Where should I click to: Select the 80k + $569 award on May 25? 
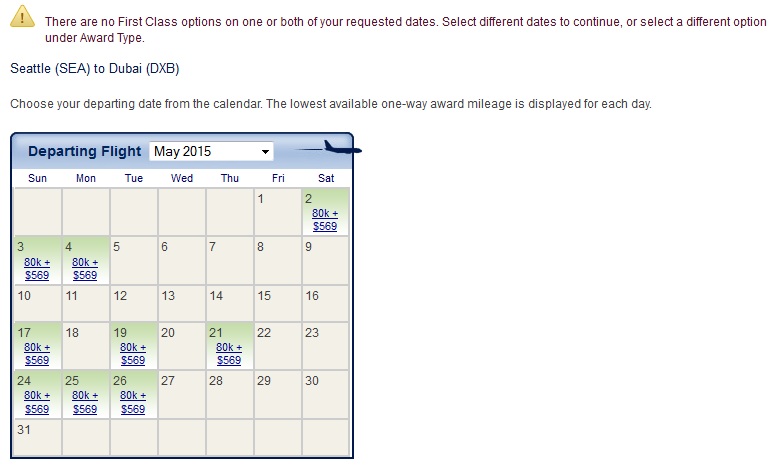[85, 402]
